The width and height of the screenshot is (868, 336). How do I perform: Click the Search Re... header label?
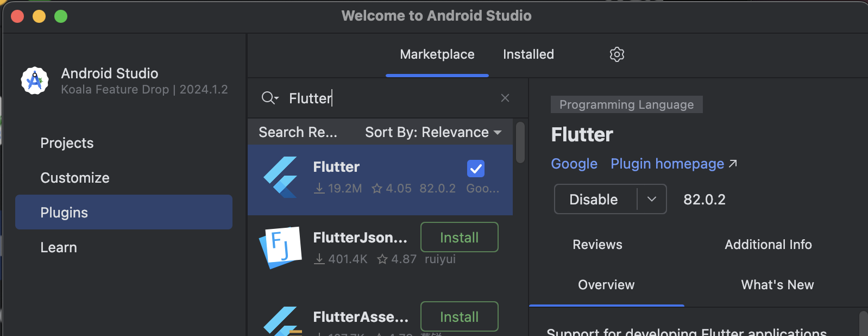298,132
